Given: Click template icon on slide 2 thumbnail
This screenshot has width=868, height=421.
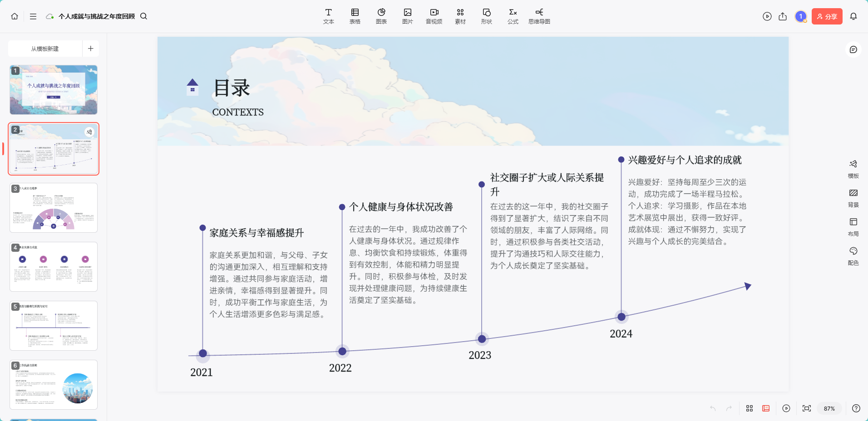Looking at the screenshot, I should pos(89,132).
